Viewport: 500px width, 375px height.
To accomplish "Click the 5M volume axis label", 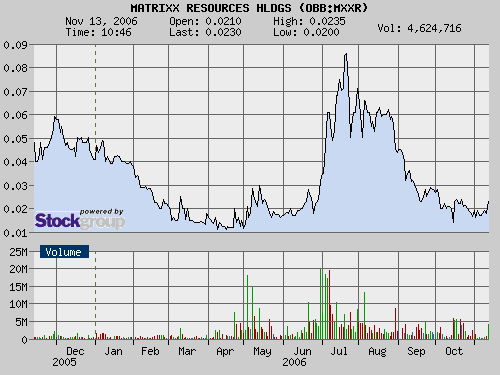I will tap(21, 322).
